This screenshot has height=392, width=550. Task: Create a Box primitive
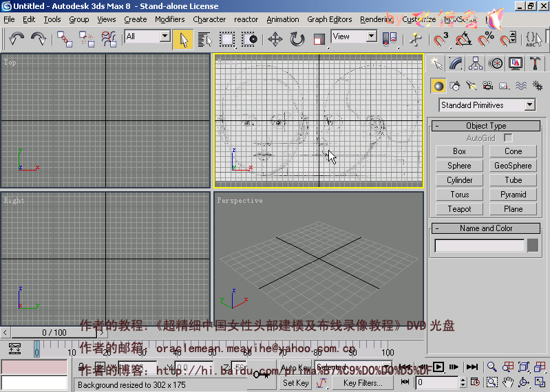tap(459, 151)
